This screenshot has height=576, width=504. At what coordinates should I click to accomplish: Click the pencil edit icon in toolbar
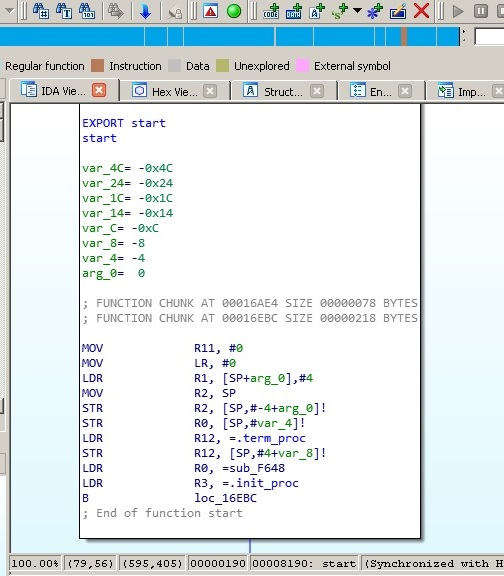click(398, 11)
